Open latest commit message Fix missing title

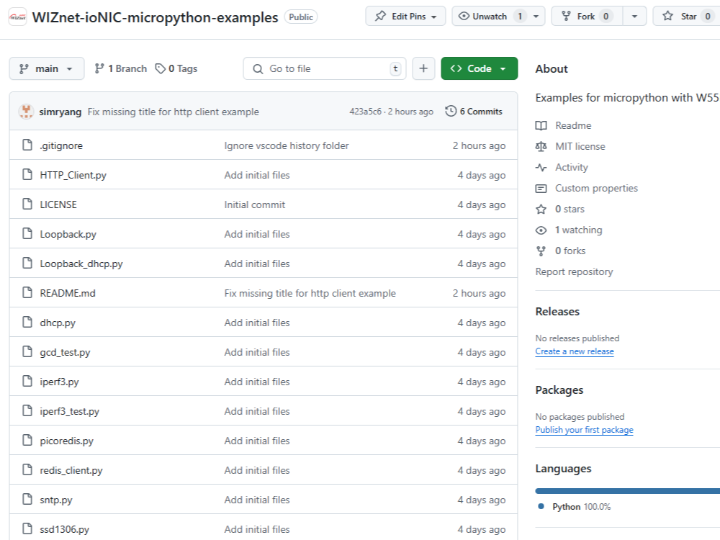coord(173,112)
